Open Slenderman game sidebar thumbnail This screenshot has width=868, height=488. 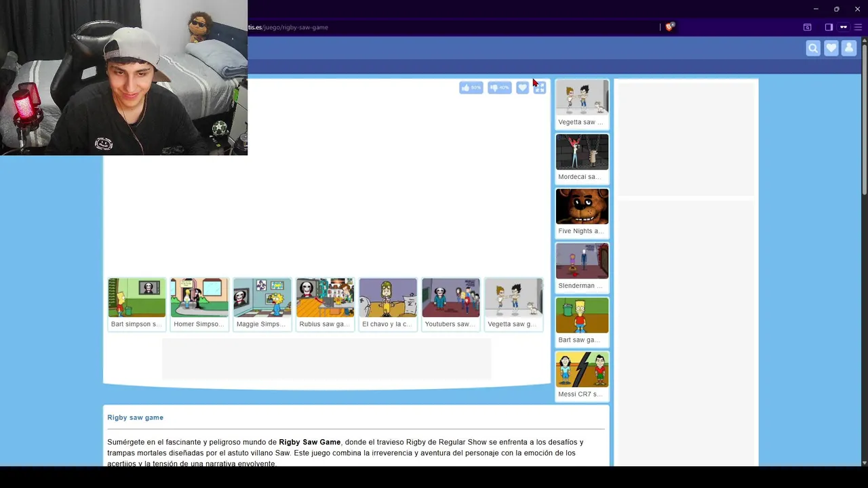(582, 261)
